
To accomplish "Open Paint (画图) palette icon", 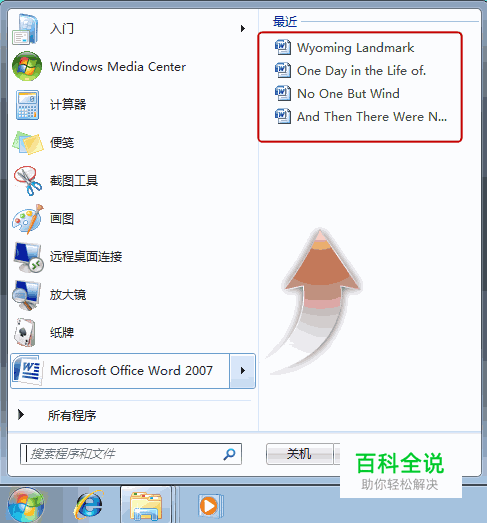I will [x=28, y=219].
